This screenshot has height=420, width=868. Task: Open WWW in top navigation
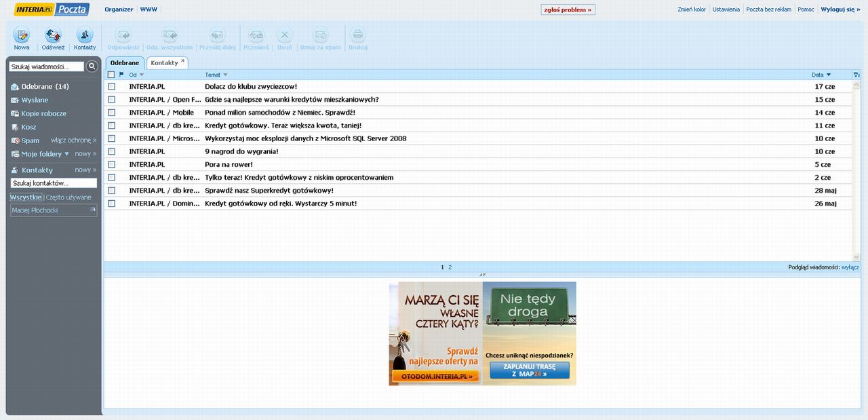149,9
